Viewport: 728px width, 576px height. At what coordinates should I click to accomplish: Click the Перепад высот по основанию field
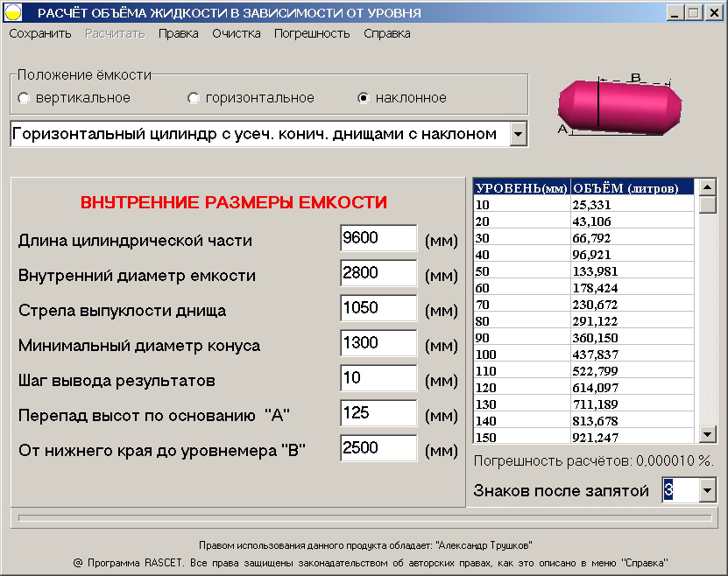point(377,412)
